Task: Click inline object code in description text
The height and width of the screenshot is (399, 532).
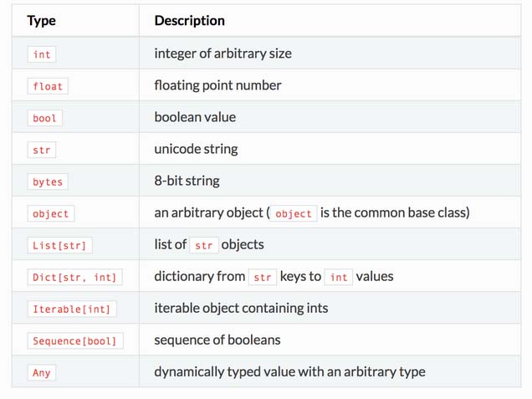Action: click(x=294, y=214)
